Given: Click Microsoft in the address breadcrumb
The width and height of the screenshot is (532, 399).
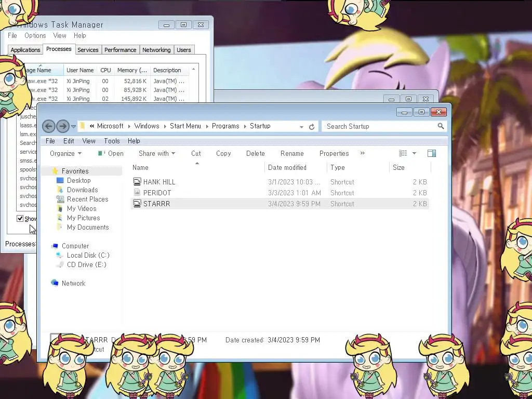Looking at the screenshot, I should (110, 126).
